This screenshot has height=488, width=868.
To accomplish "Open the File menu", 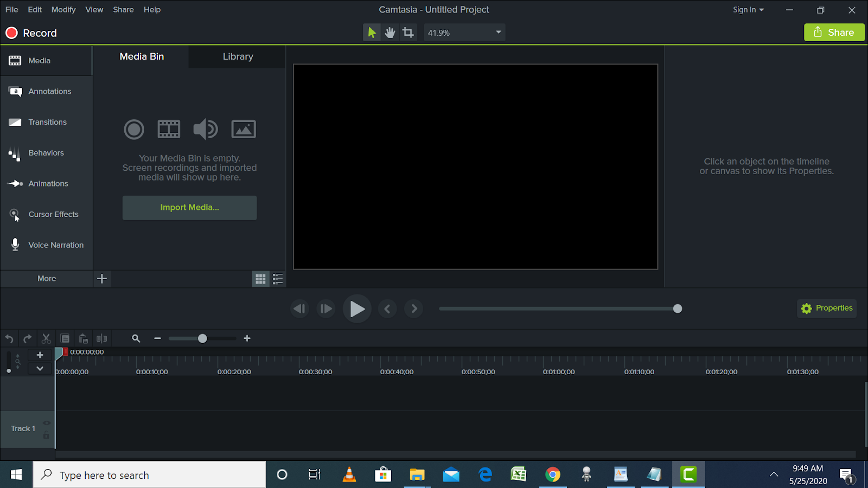I will [x=11, y=10].
